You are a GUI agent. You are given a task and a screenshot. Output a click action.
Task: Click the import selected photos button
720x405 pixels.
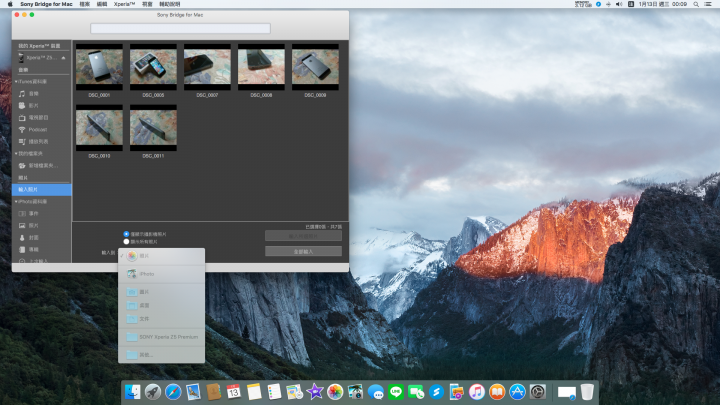click(x=303, y=236)
